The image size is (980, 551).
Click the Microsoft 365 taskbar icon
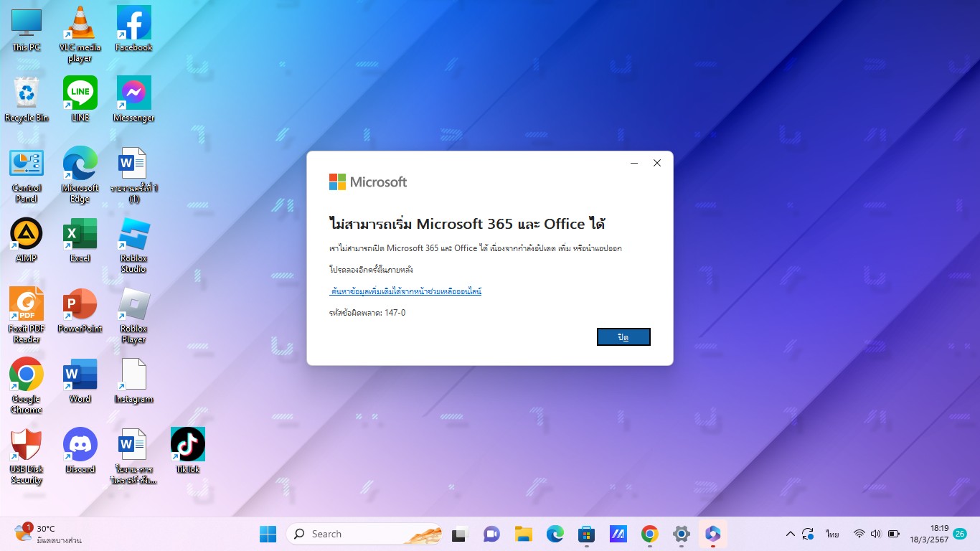pos(712,534)
